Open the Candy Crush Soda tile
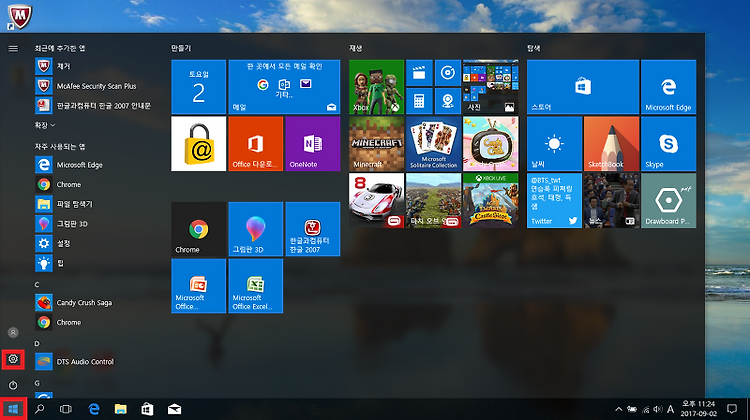 click(490, 144)
